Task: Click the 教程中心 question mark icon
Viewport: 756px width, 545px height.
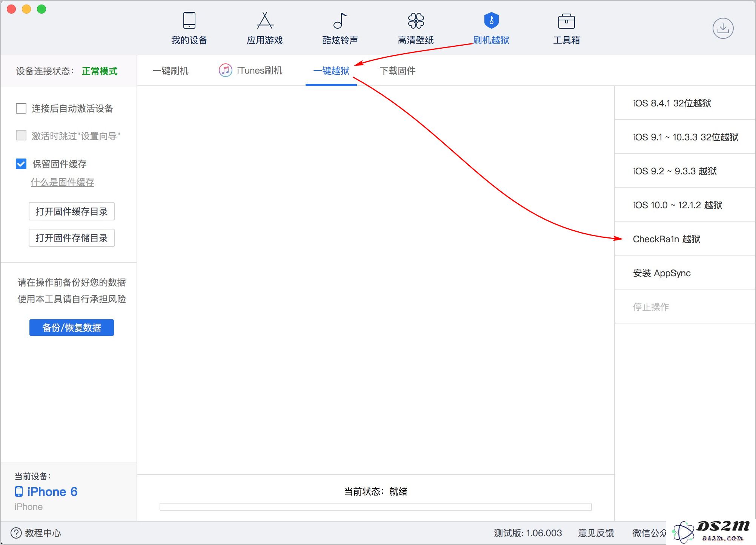Action: point(16,533)
